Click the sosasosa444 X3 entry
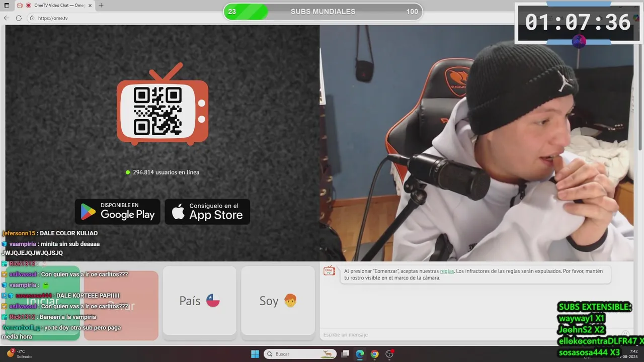Viewport: 644px width, 362px height. pos(589,352)
